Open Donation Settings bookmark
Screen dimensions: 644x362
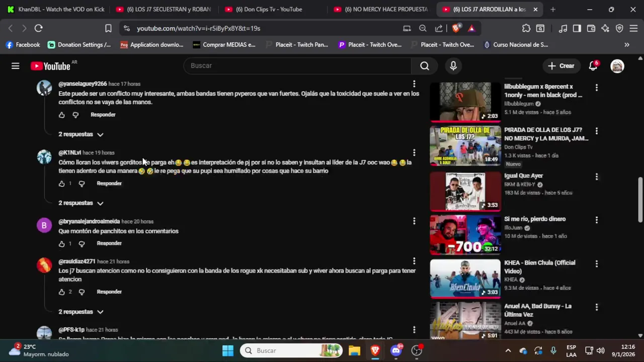tap(79, 45)
